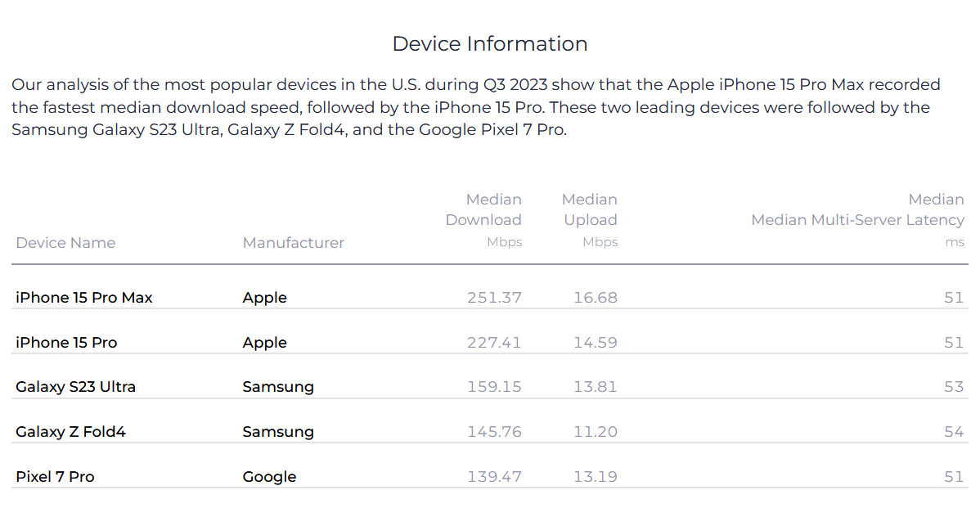Click the 13.81 upload speed value
Viewport: 980px width, 526px height.
point(595,387)
